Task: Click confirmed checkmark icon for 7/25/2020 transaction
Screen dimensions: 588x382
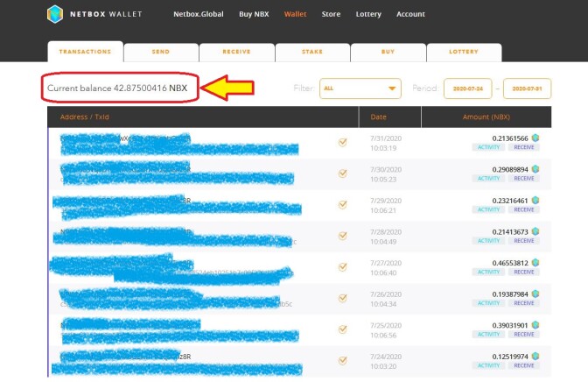Action: [342, 329]
